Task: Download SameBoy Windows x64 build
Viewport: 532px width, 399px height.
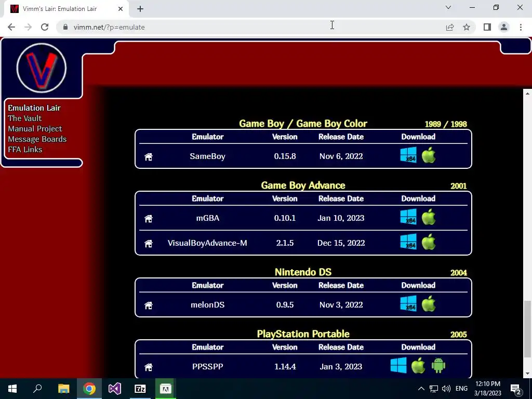Action: coord(408,155)
